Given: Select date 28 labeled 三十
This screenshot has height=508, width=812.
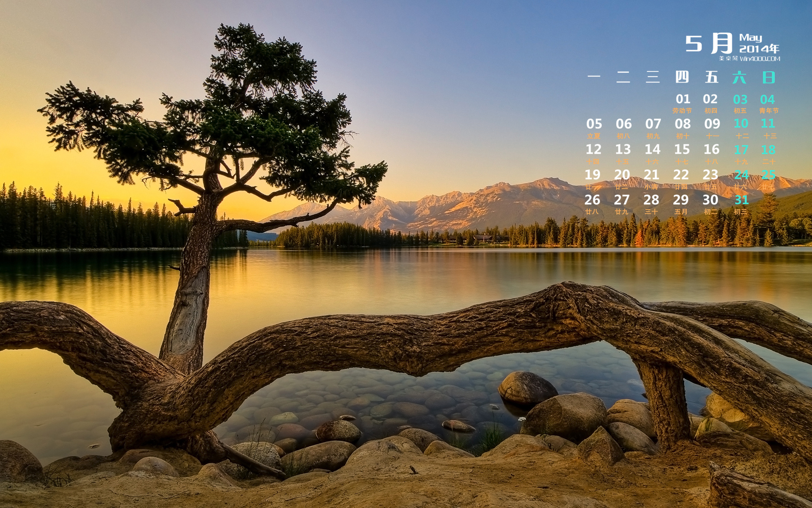Looking at the screenshot, I should coord(651,204).
